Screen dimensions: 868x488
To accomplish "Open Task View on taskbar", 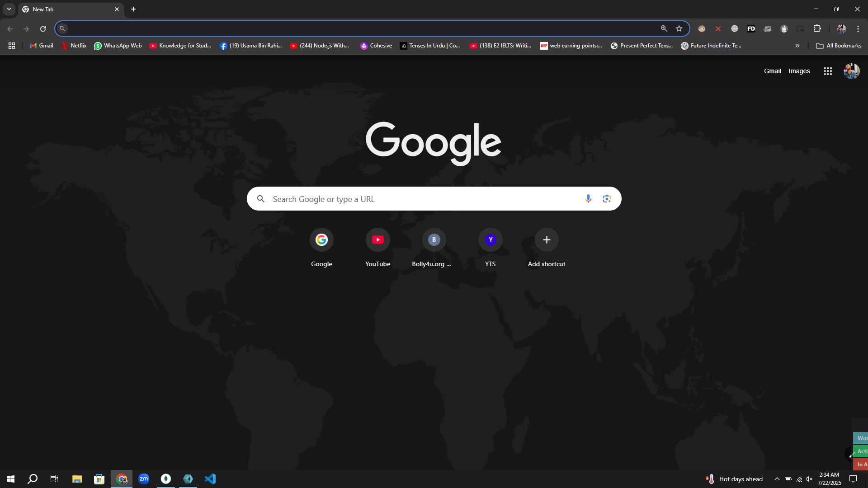I will click(x=54, y=479).
